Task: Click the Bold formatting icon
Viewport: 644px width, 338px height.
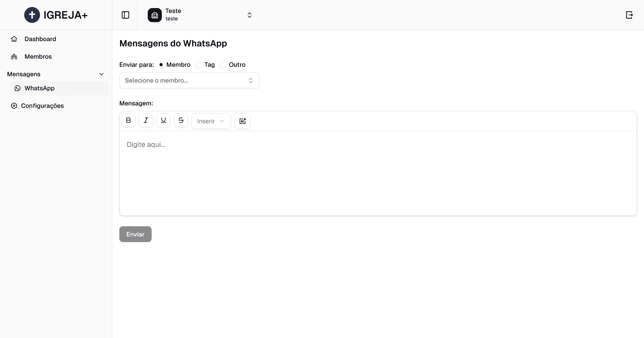Action: point(128,121)
